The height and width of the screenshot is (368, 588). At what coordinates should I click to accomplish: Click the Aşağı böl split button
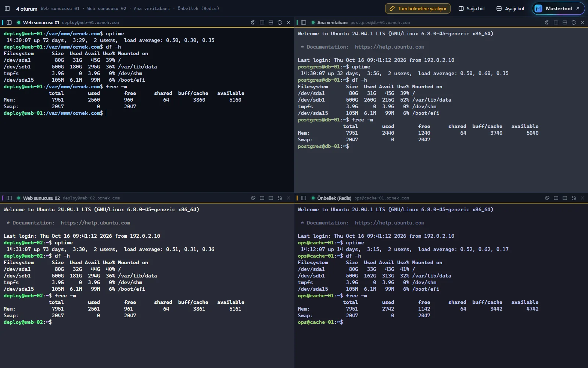[510, 8]
